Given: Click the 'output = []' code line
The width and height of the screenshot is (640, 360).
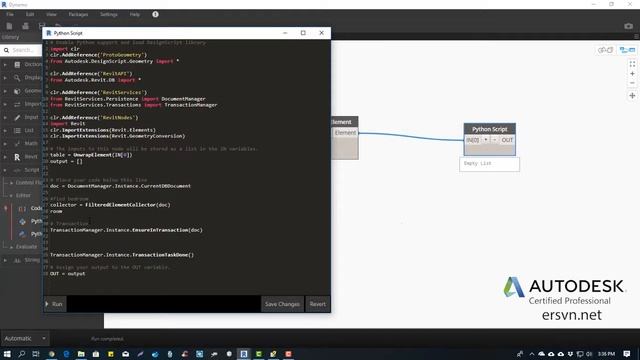Looking at the screenshot, I should click(x=66, y=161).
